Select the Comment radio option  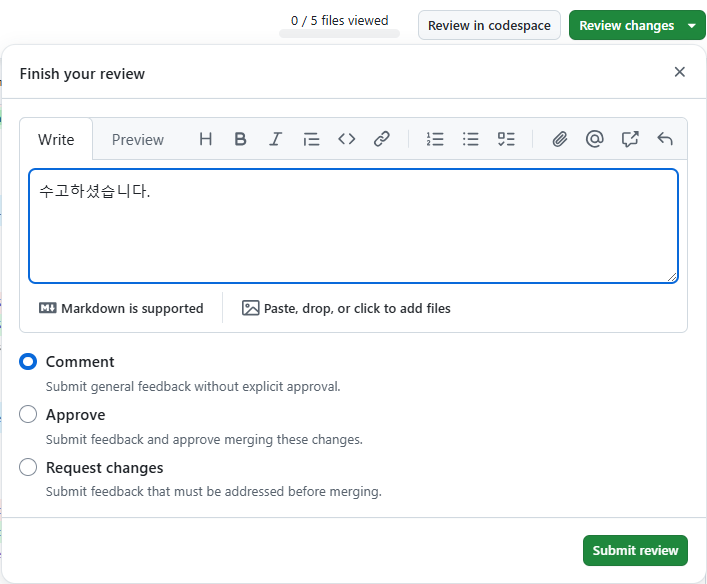(28, 362)
